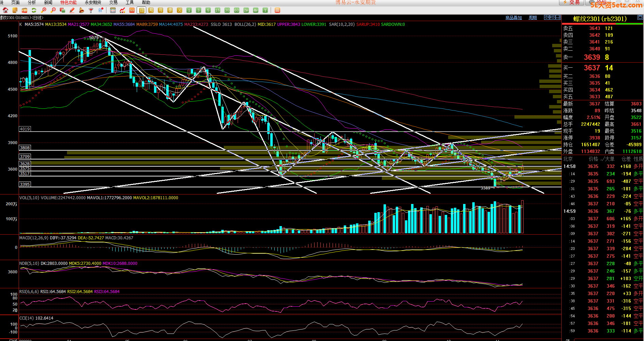Select the 月 monthly period
The image size is (644, 341).
tap(160, 10)
